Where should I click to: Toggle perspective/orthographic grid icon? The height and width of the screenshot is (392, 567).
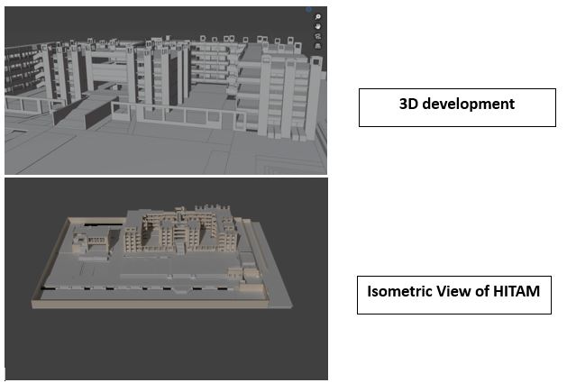point(318,46)
